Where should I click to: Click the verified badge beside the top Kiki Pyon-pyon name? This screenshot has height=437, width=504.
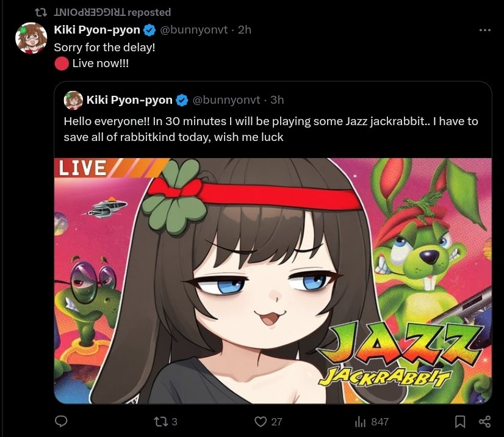coord(149,30)
